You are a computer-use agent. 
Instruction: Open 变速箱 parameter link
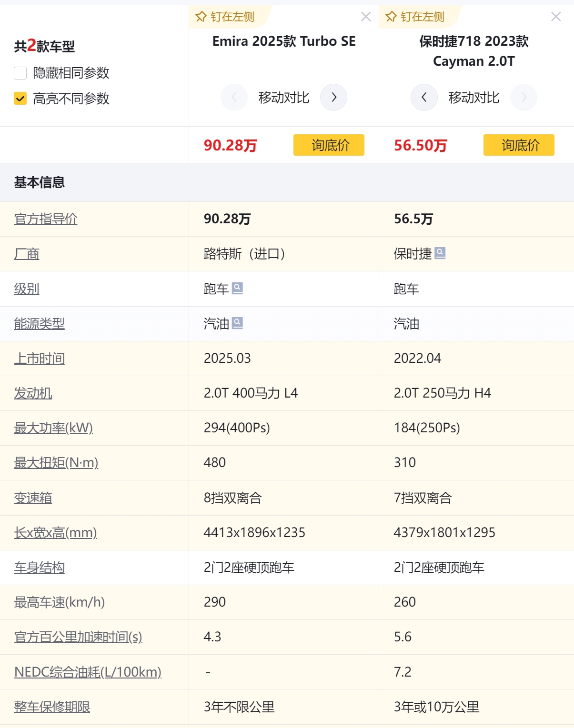33,498
